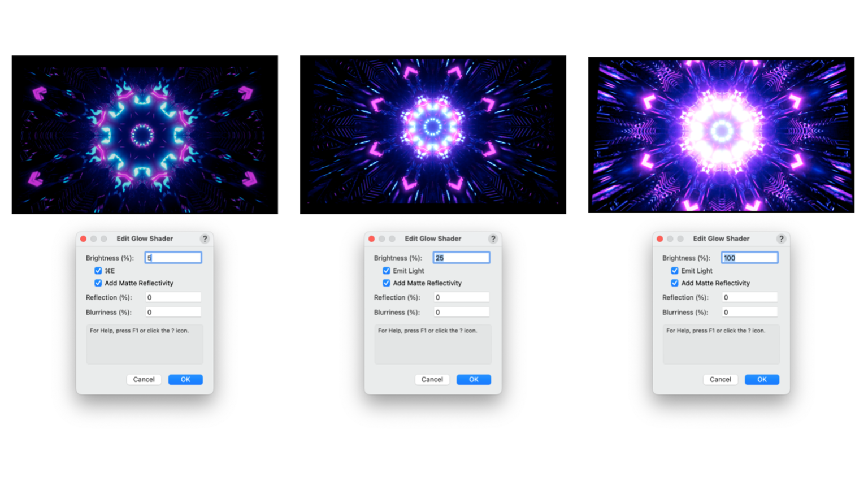Screen dimensions: 868x490
Task: Select the Reflection (%) field in the right dialog
Action: [749, 297]
